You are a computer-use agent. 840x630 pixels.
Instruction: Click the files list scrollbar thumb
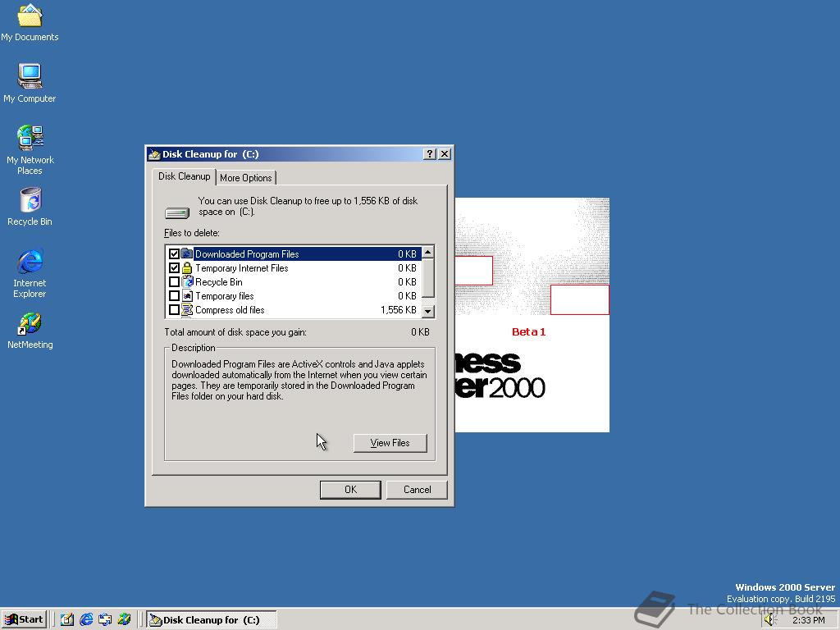427,278
